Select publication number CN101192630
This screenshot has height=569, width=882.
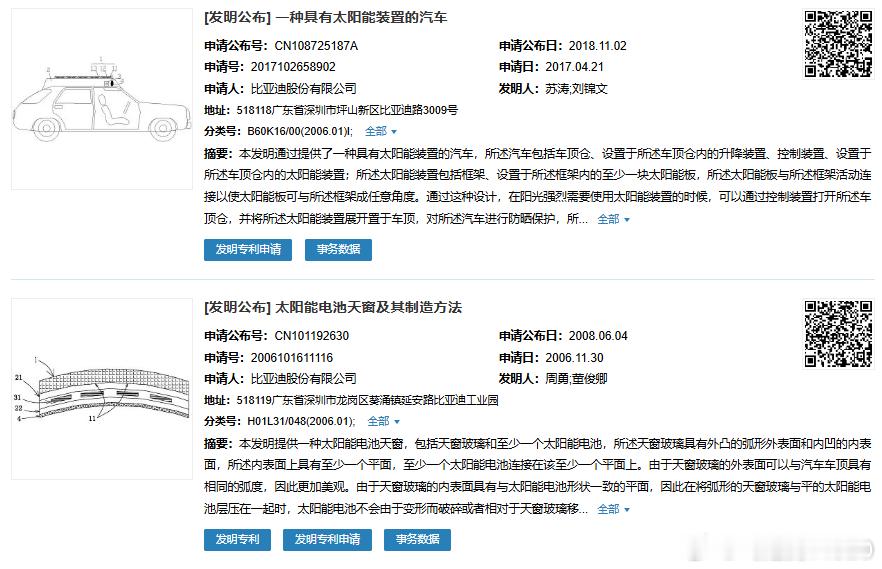[x=312, y=336]
